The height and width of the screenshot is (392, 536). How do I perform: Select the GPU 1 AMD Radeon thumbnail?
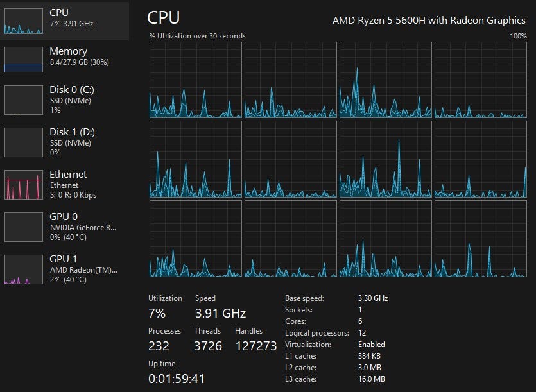[23, 269]
